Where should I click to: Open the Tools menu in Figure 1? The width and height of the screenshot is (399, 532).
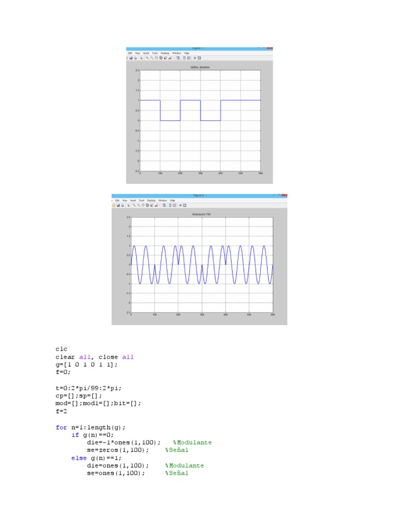(155, 53)
